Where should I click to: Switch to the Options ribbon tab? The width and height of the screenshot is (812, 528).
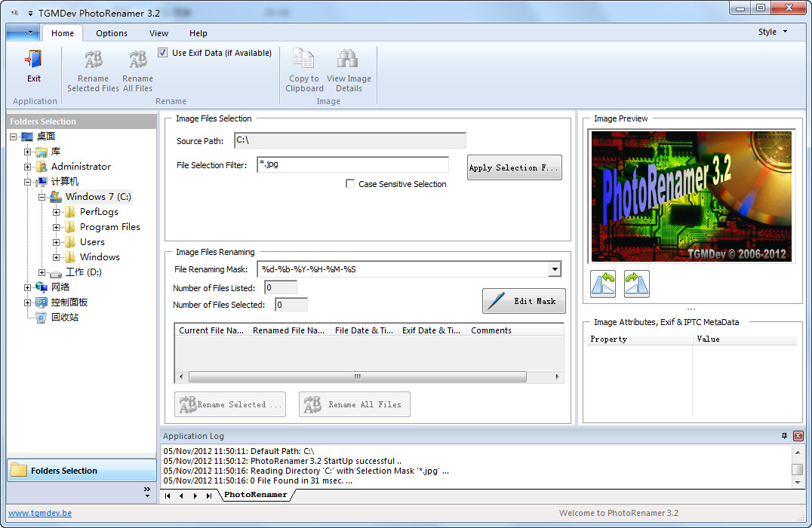click(112, 33)
